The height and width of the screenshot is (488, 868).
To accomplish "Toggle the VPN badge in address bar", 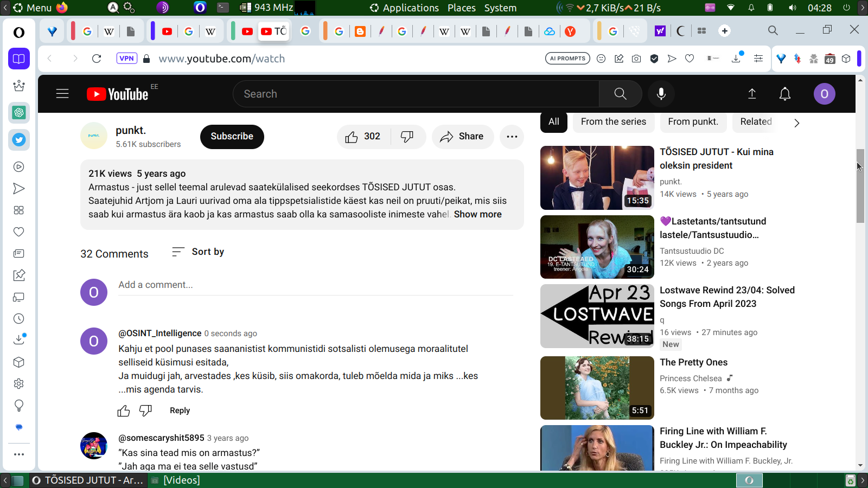I will [x=126, y=59].
